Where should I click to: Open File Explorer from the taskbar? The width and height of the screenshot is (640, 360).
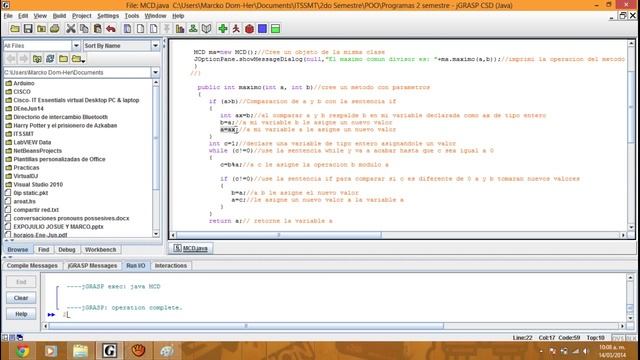(x=80, y=351)
